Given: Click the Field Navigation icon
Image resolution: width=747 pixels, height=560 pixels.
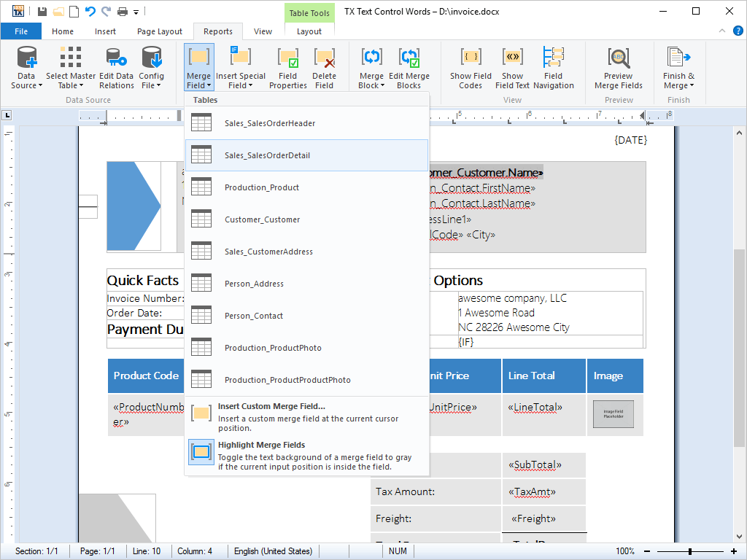Looking at the screenshot, I should tap(553, 67).
